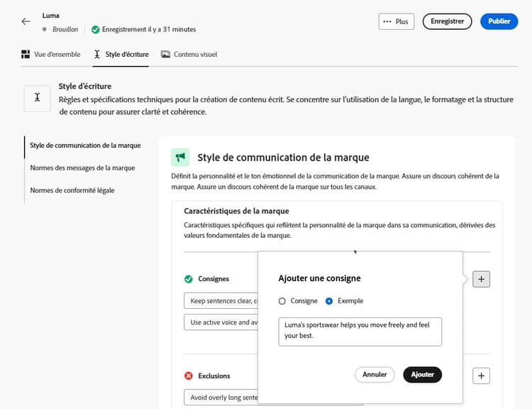Click the green saved checkmark icon in header

pos(96,30)
